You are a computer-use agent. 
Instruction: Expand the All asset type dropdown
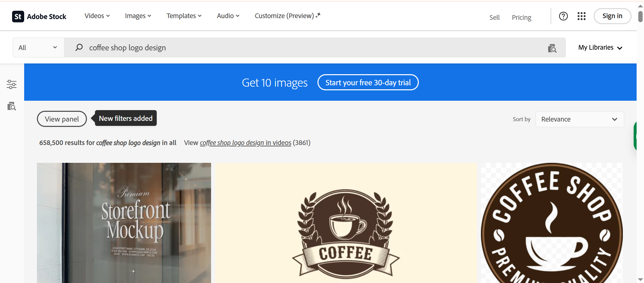38,48
